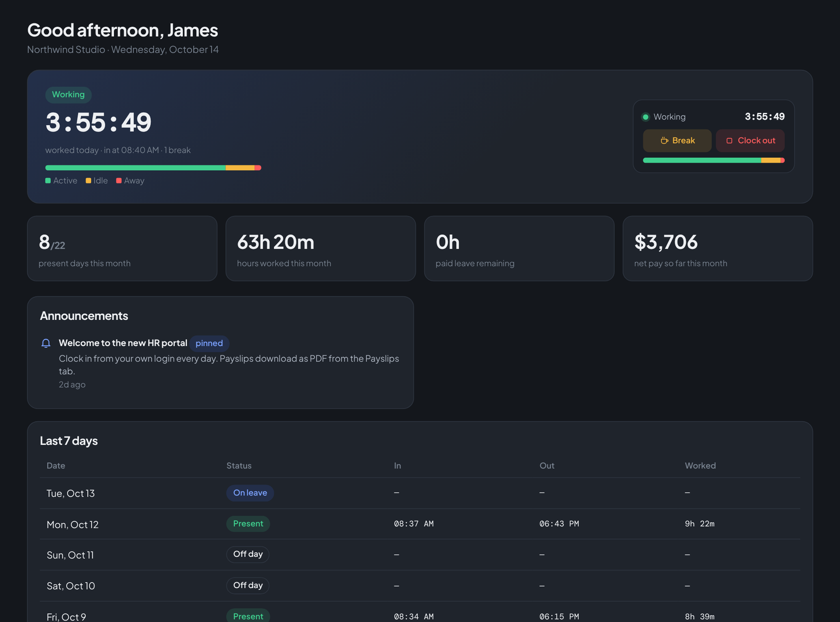Viewport: 840px width, 622px height.
Task: Click the Worked column header
Action: pos(700,465)
